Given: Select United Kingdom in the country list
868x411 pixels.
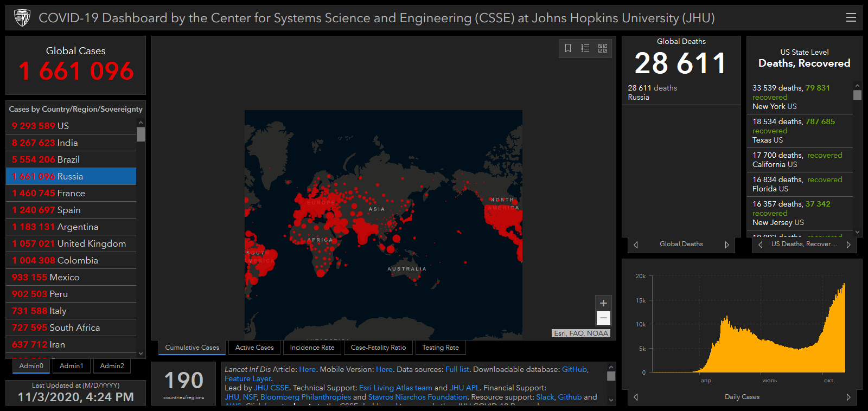Looking at the screenshot, I should pyautogui.click(x=71, y=243).
